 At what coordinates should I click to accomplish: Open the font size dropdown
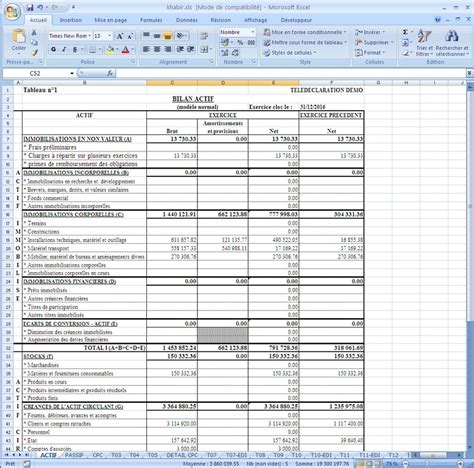coord(110,36)
